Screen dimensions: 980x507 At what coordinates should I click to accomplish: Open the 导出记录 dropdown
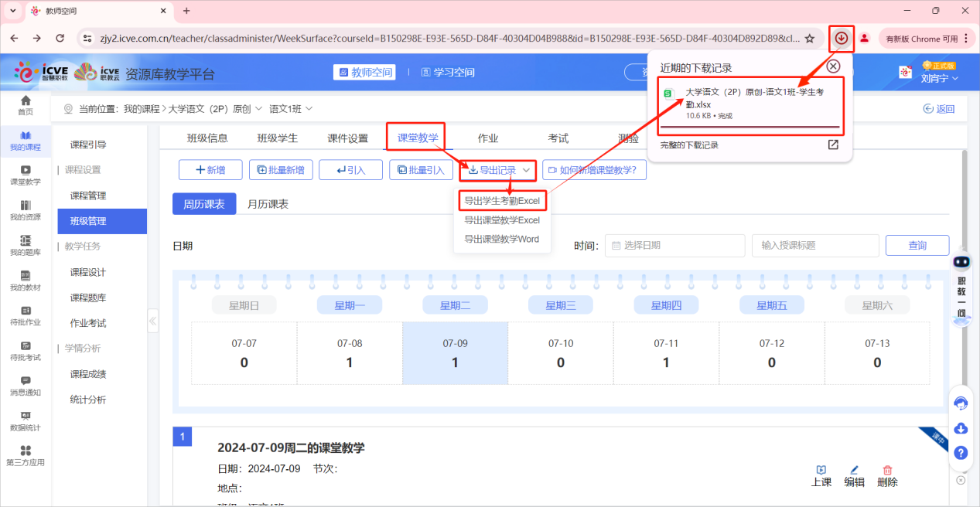pos(497,170)
